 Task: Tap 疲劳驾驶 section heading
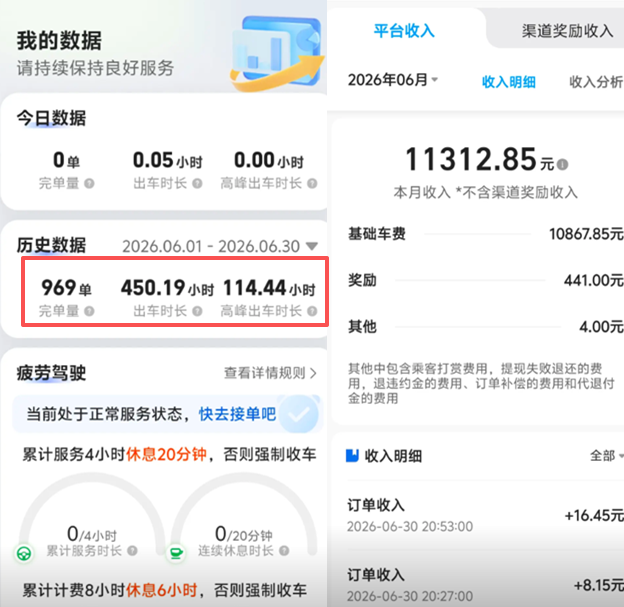pyautogui.click(x=51, y=373)
